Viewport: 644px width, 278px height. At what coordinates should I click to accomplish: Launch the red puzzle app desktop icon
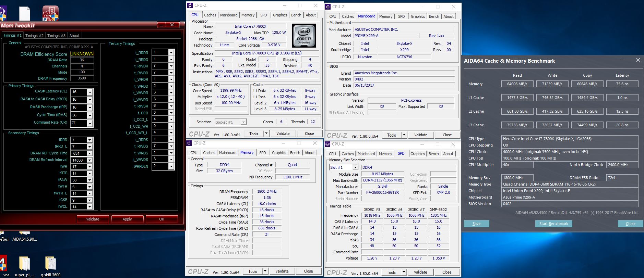click(50, 13)
